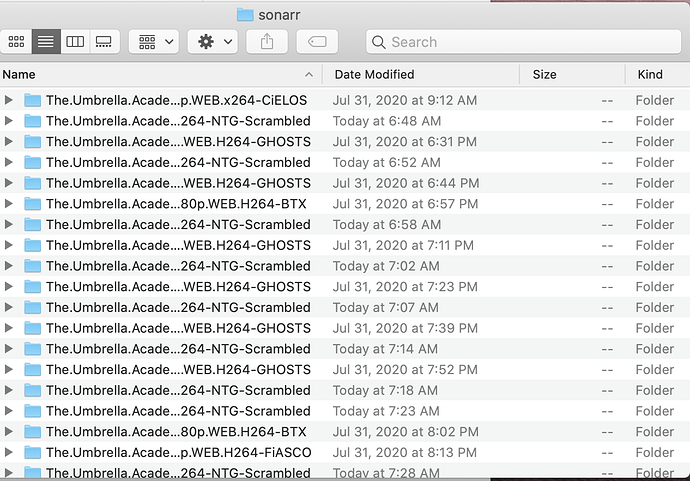Select GHOSTS folder name modified 7:52 PM
This screenshot has height=481, width=690.
point(178,369)
